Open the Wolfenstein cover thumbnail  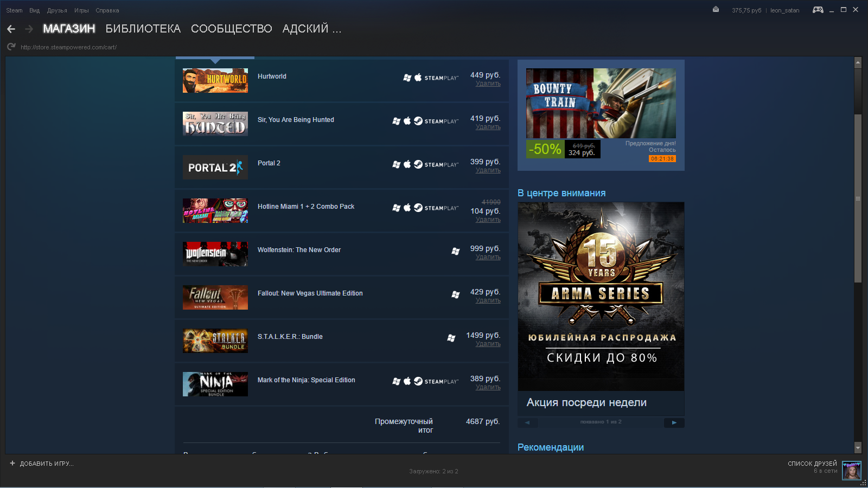point(215,254)
